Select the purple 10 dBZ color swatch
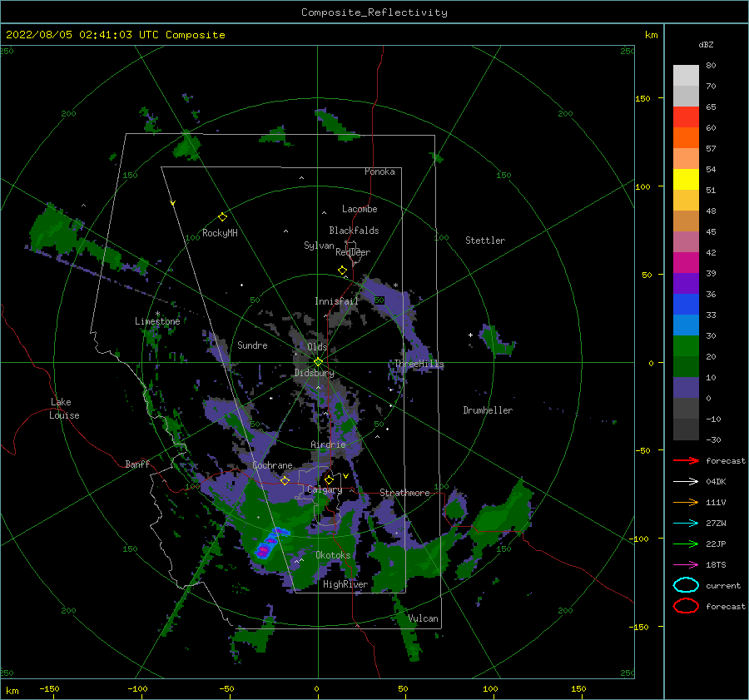Image resolution: width=749 pixels, height=700 pixels. tap(686, 388)
